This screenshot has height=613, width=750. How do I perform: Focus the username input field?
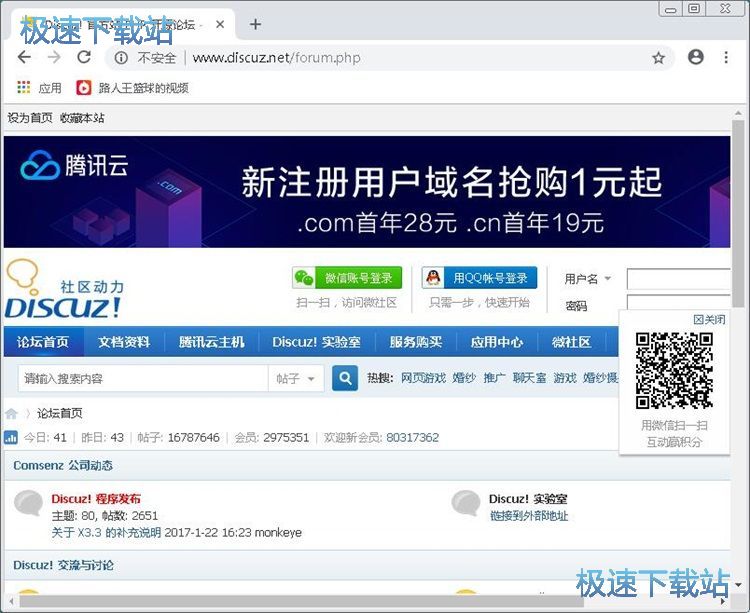tap(679, 279)
